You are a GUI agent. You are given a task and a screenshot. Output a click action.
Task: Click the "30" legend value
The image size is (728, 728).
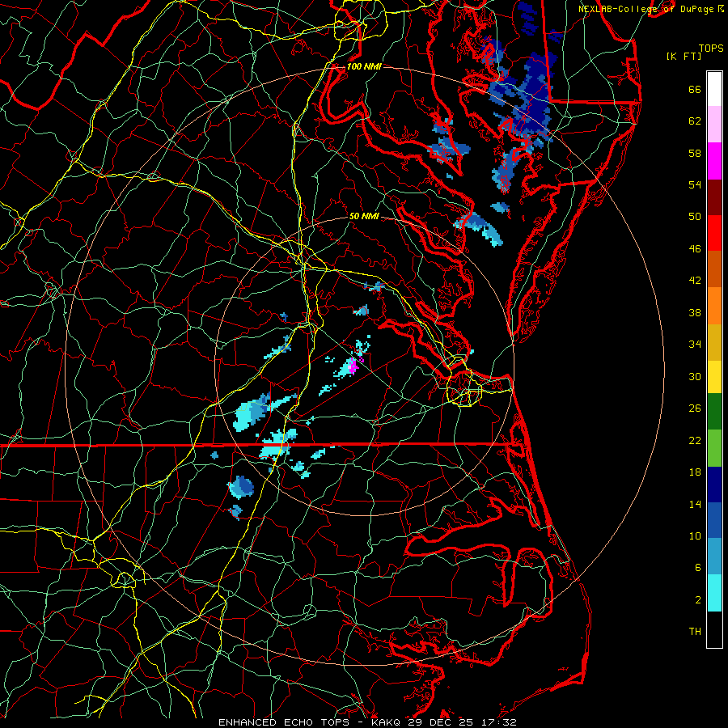tap(695, 377)
